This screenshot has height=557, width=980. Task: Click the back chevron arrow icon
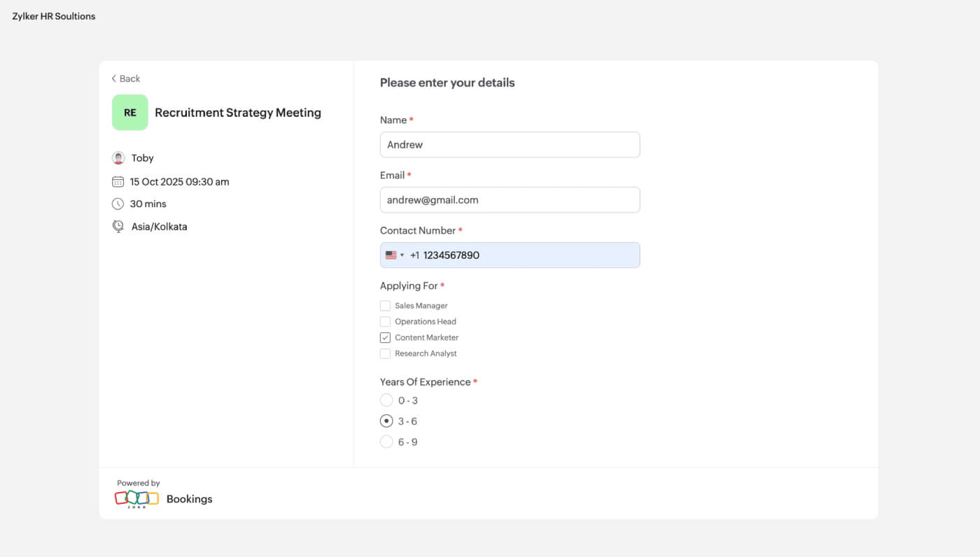pyautogui.click(x=113, y=78)
